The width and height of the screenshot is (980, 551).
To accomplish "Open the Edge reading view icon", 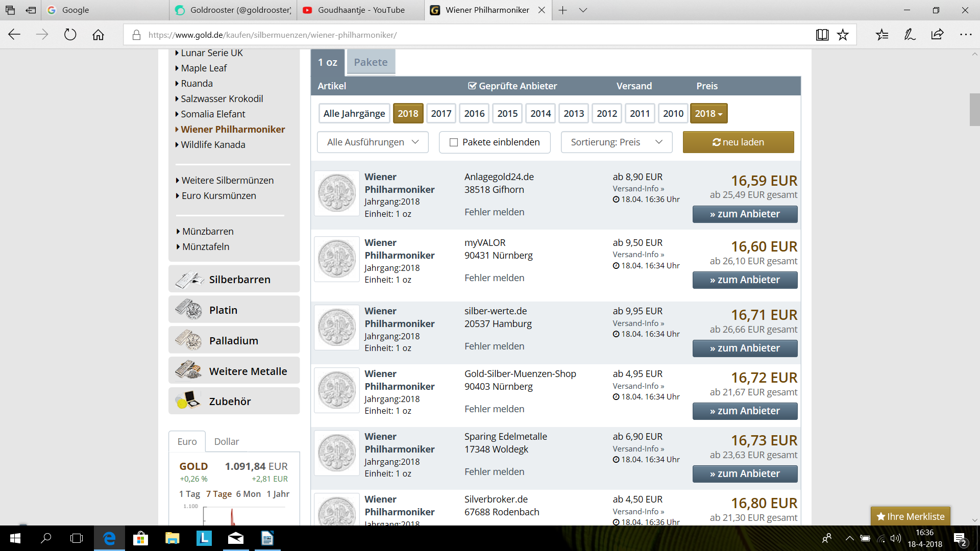I will pos(822,35).
